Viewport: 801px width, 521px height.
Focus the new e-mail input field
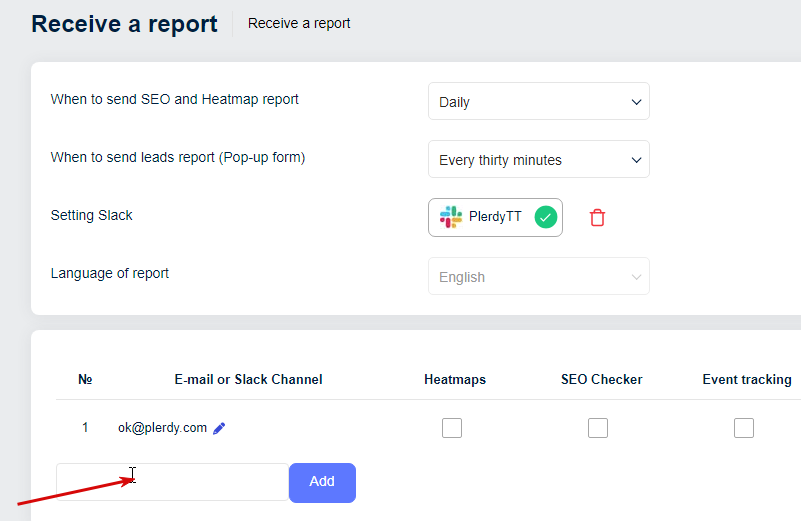172,481
